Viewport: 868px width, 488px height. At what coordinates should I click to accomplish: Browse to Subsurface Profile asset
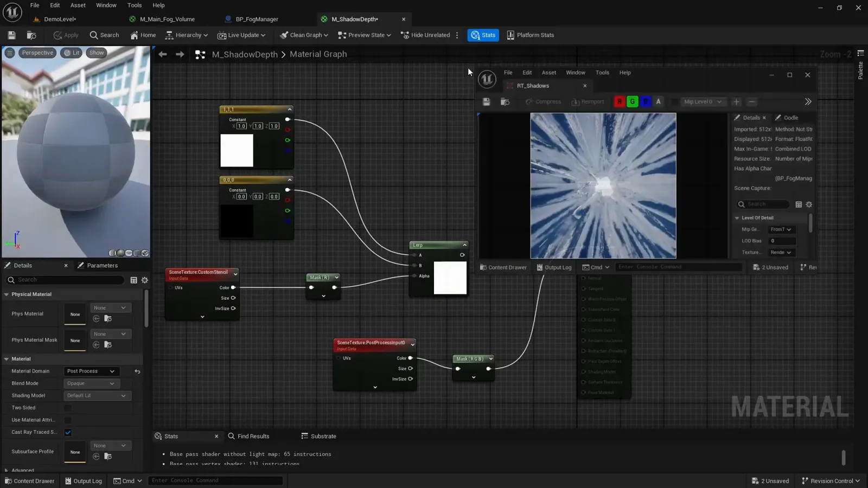point(108,457)
